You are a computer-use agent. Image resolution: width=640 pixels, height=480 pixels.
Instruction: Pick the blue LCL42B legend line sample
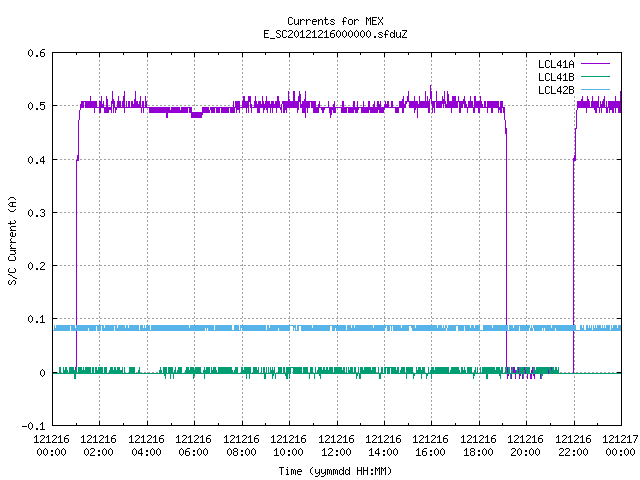pyautogui.click(x=596, y=89)
